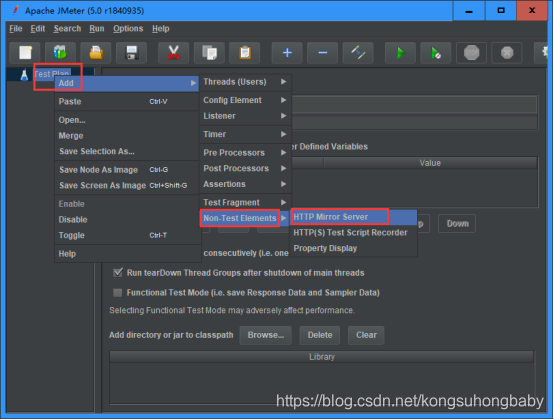This screenshot has height=420, width=554.
Task: Click the Save floppy disk icon
Action: tap(131, 53)
